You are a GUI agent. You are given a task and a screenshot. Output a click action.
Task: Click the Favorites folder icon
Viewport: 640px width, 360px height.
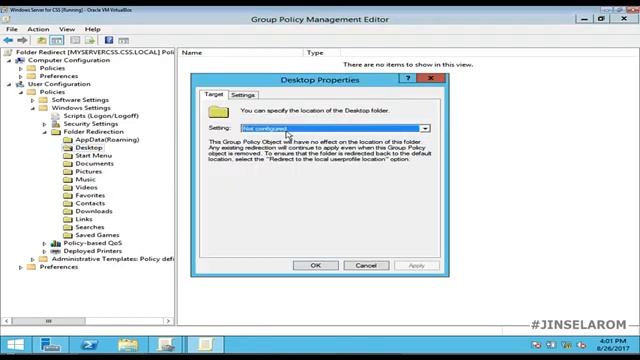click(x=68, y=196)
